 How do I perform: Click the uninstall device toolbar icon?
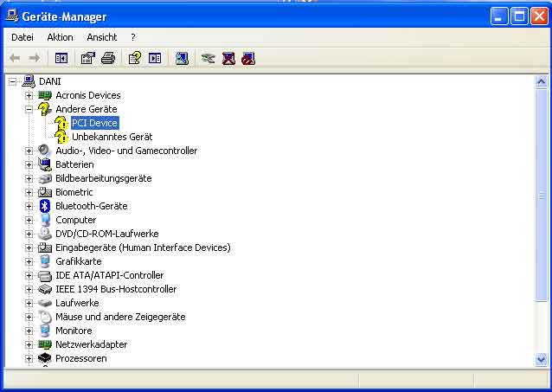[x=228, y=58]
